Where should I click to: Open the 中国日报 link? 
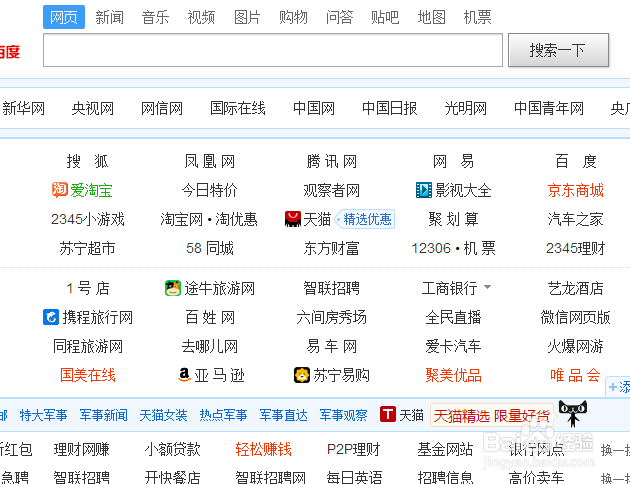click(x=390, y=108)
